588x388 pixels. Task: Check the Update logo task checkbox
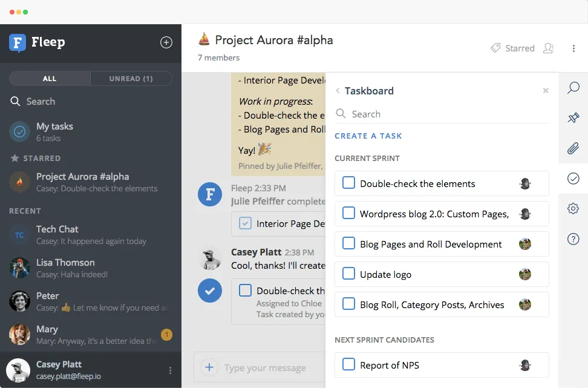pyautogui.click(x=349, y=274)
